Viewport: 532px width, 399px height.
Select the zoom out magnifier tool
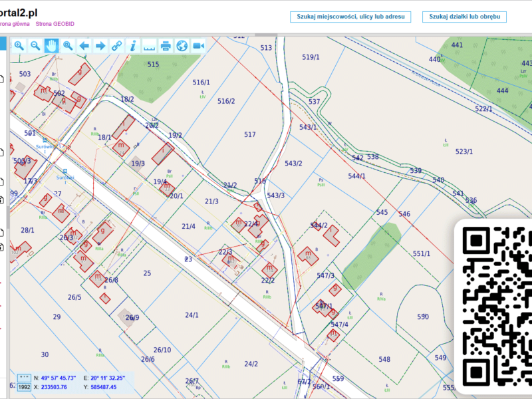[x=35, y=45]
